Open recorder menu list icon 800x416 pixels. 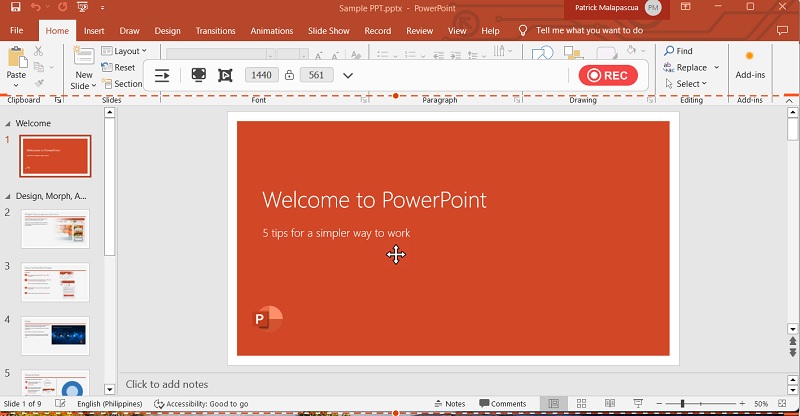coord(162,76)
